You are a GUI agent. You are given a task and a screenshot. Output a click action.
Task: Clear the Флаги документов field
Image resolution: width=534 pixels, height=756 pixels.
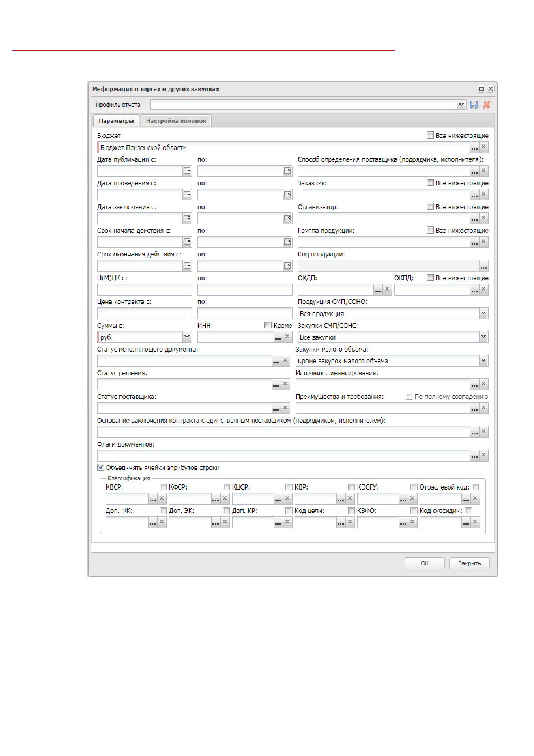484,455
